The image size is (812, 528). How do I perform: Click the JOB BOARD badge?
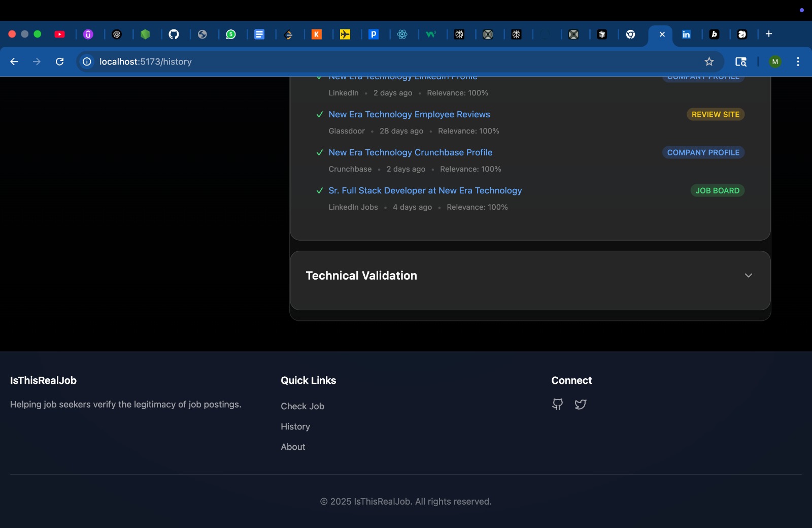click(717, 190)
